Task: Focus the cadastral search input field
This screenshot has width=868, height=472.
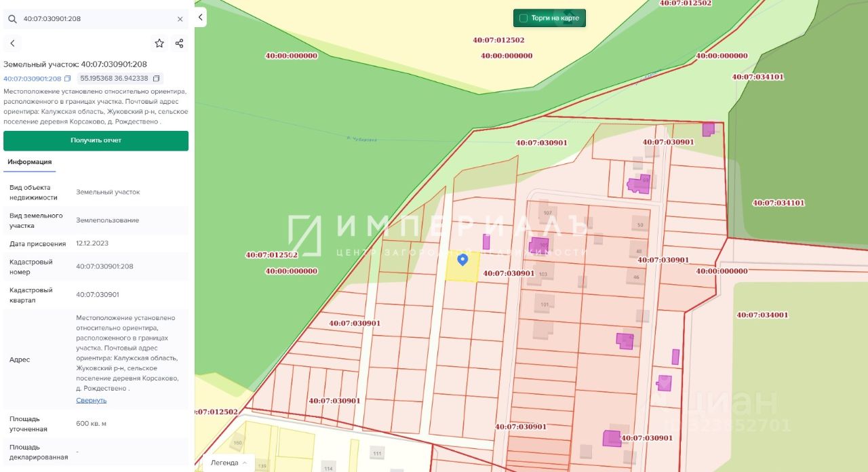Action: 95,19
